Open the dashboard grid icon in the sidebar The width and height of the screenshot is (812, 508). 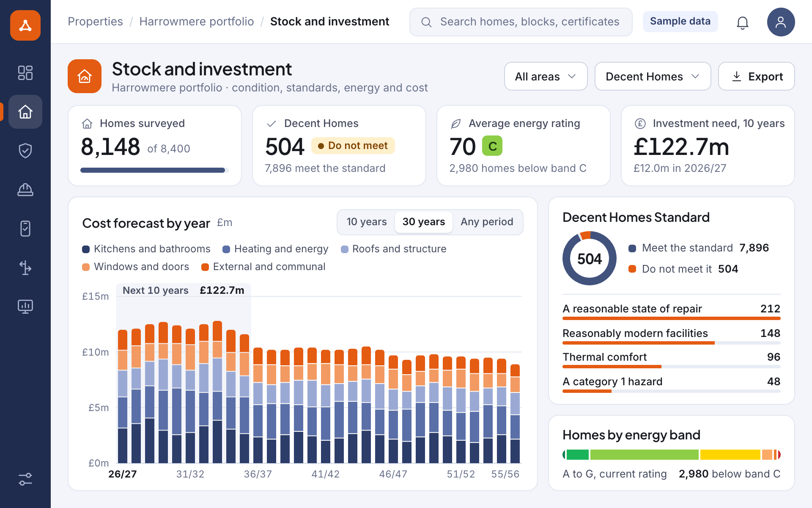pyautogui.click(x=25, y=73)
